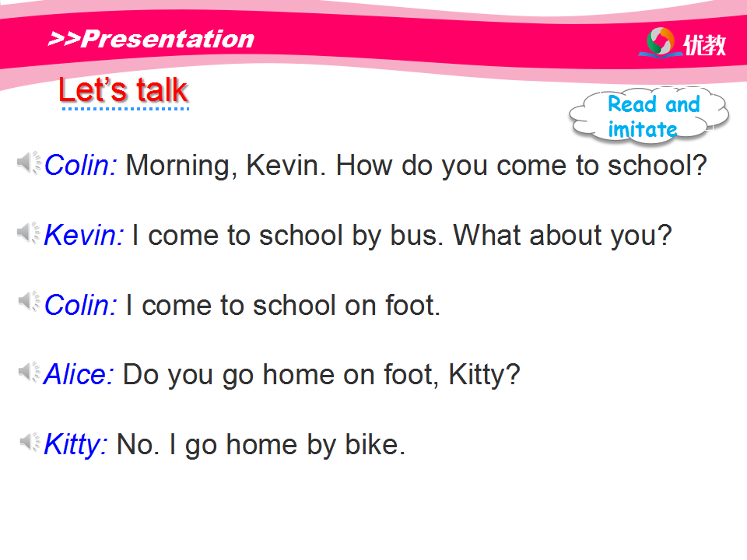
Task: Click the '>>Presentation' header title
Action: 151,39
